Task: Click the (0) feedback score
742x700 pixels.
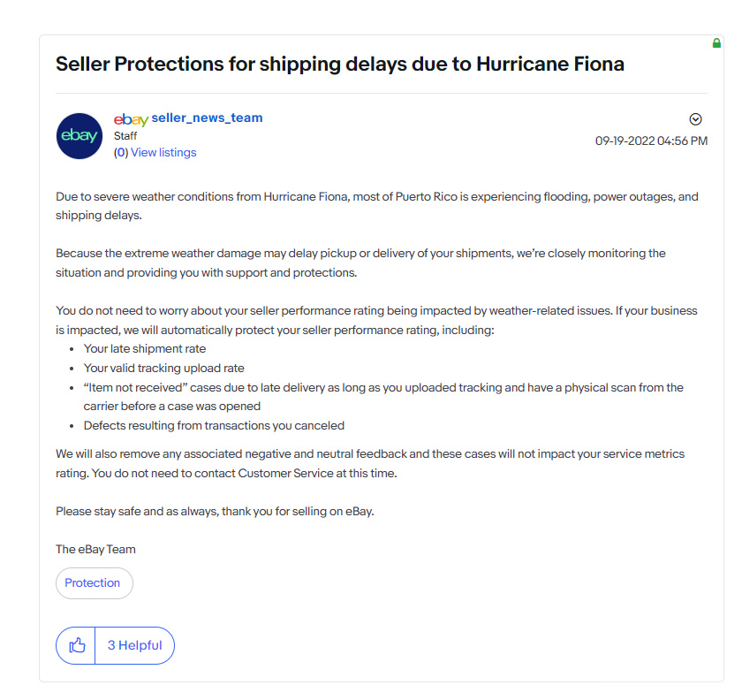Action: click(x=121, y=153)
